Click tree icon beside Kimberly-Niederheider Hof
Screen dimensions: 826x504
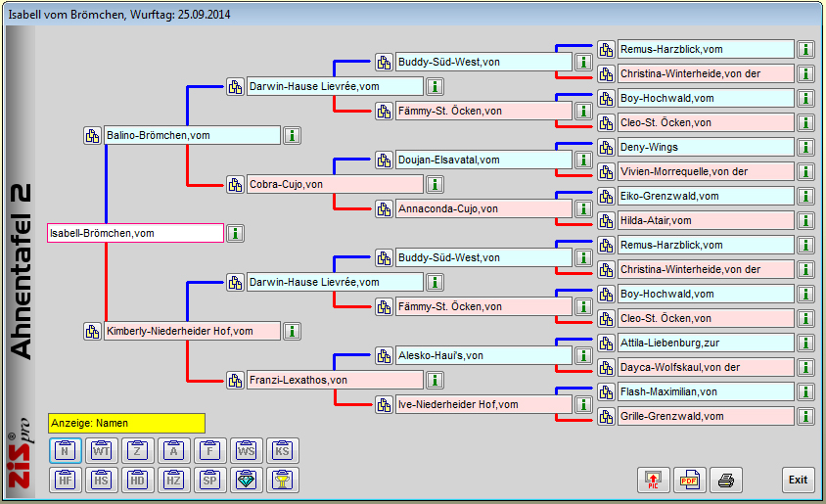pos(92,331)
